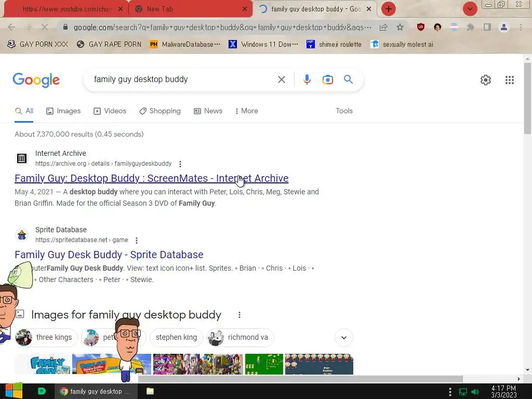
Task: Open the shimeji roulette bookmark
Action: [334, 45]
